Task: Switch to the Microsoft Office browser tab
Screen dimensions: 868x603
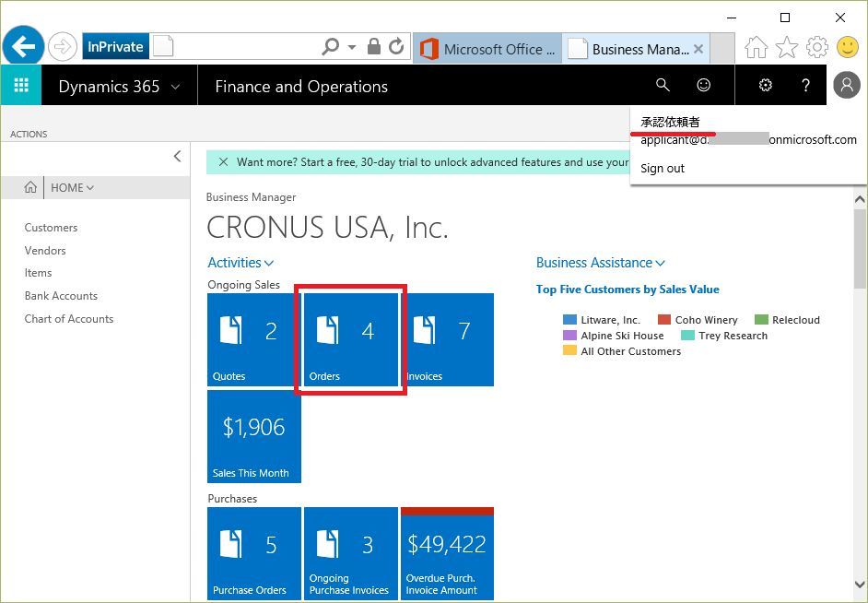Action: [487, 49]
